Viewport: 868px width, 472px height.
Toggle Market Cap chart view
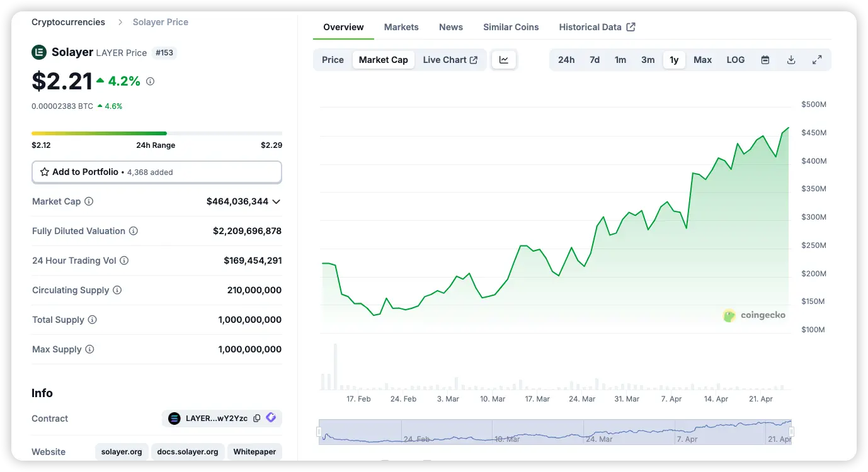[383, 59]
